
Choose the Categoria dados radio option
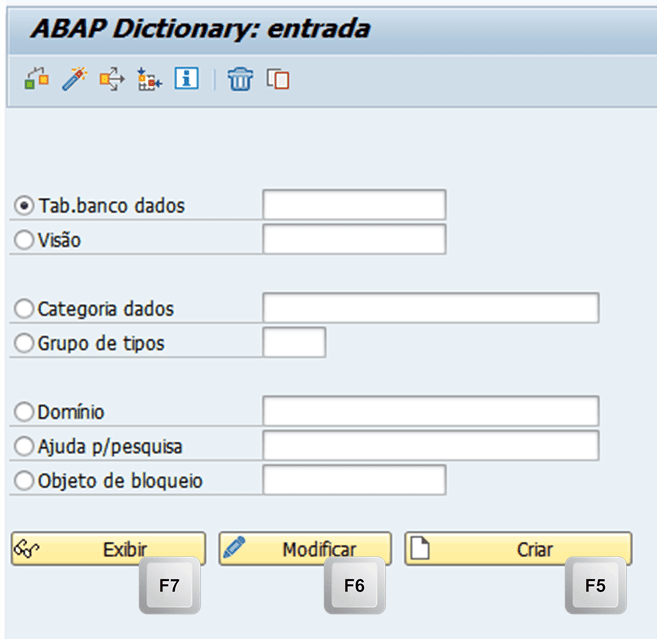24,309
